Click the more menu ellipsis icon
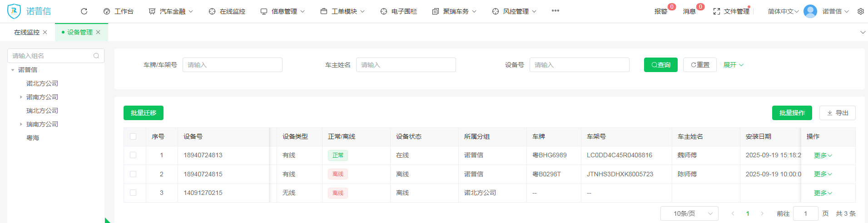The height and width of the screenshot is (223, 868). click(555, 11)
